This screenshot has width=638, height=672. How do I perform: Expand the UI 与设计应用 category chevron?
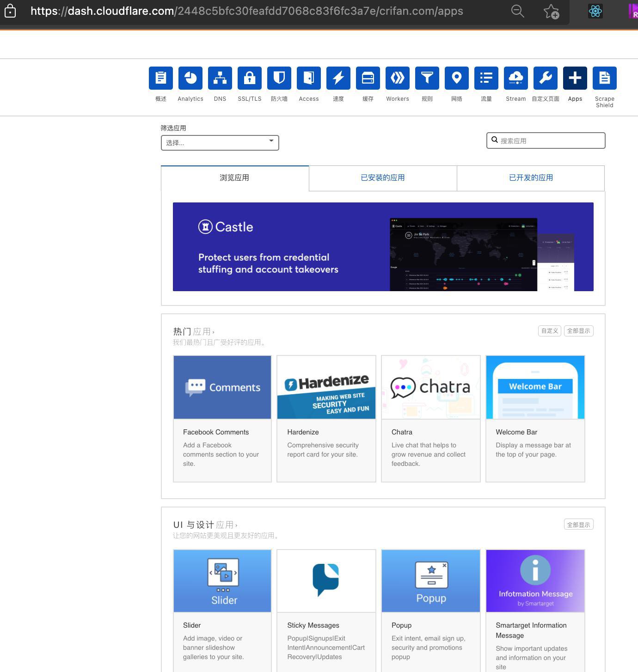point(236,525)
